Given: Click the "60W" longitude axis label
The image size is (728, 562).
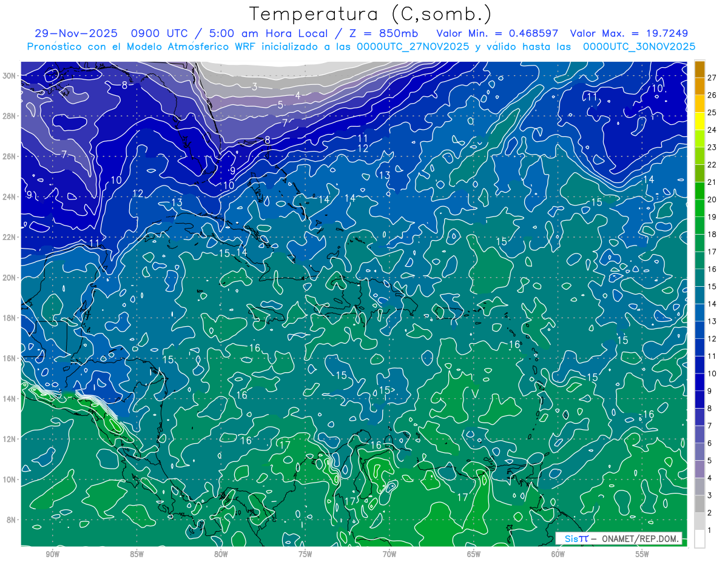Looking at the screenshot, I should [558, 554].
